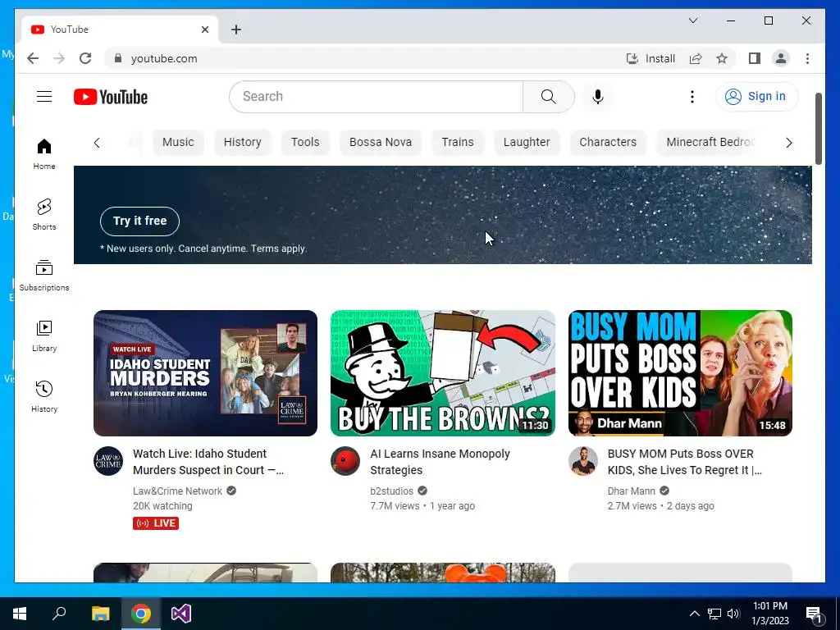Open AI Learns Insane Monopoly Strategies title
The height and width of the screenshot is (630, 840).
[440, 462]
